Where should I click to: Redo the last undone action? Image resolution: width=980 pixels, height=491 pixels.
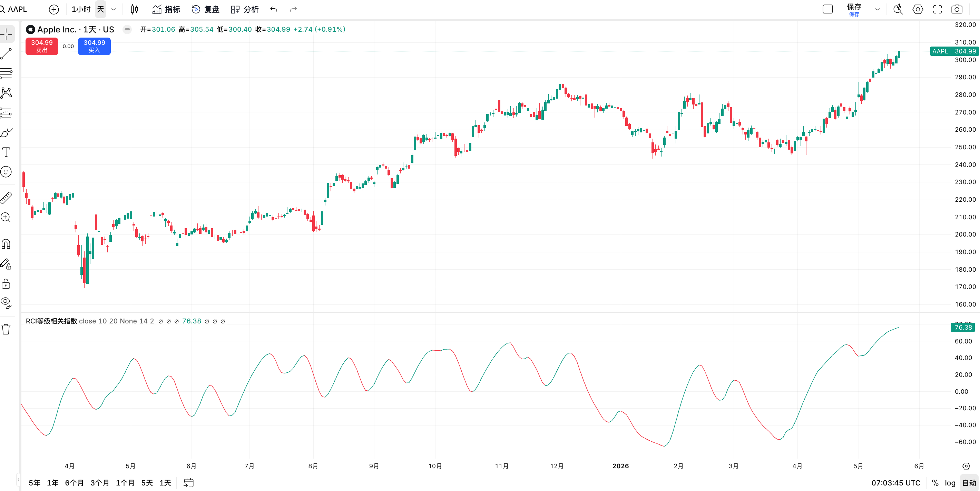[x=293, y=10]
